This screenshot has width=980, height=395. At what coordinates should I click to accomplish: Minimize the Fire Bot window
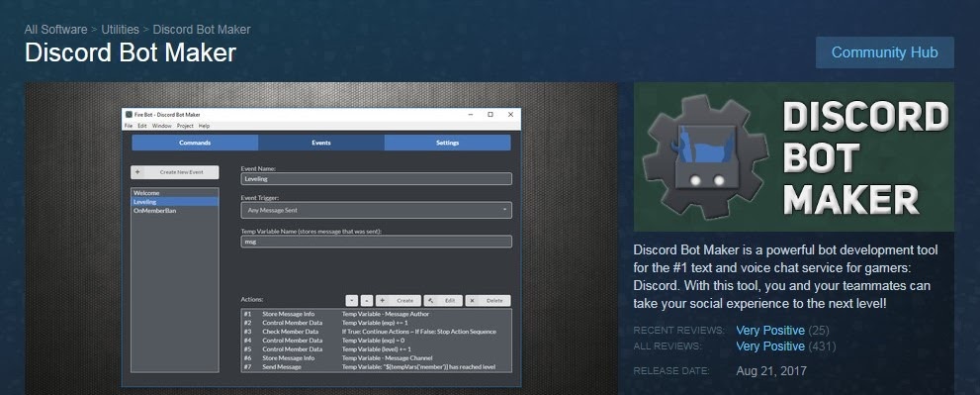click(x=470, y=115)
